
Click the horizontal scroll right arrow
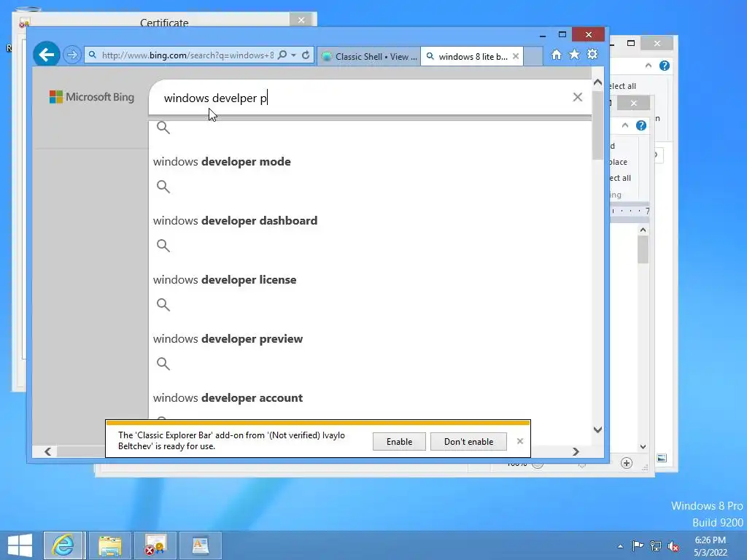pos(576,451)
